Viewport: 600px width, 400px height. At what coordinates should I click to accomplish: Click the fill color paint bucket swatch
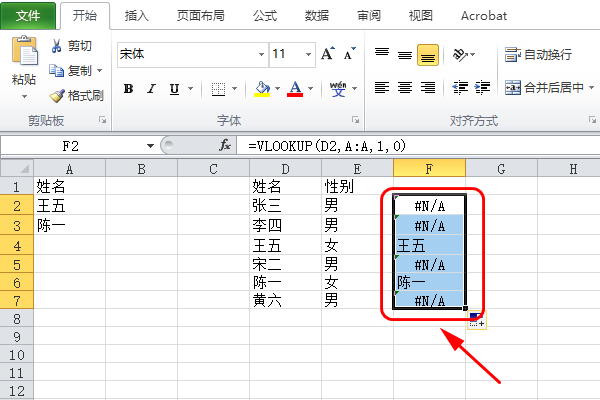click(x=261, y=88)
